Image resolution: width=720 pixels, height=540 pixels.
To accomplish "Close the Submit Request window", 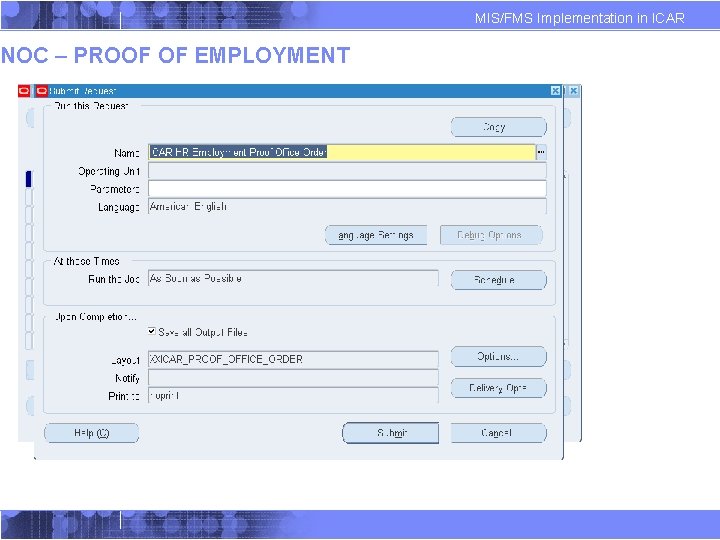I will click(x=556, y=91).
